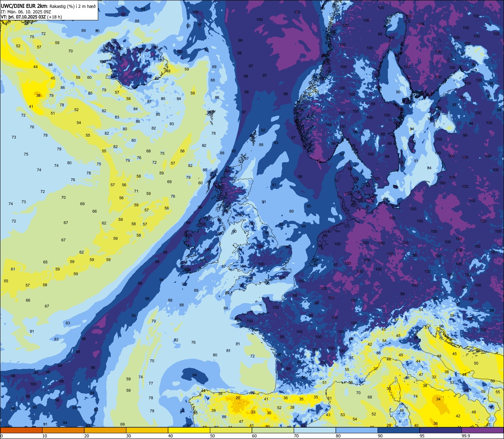
Task: Select the 'IT: Mán. 06. 10. 2025 09Z' line
Action: 26,11
